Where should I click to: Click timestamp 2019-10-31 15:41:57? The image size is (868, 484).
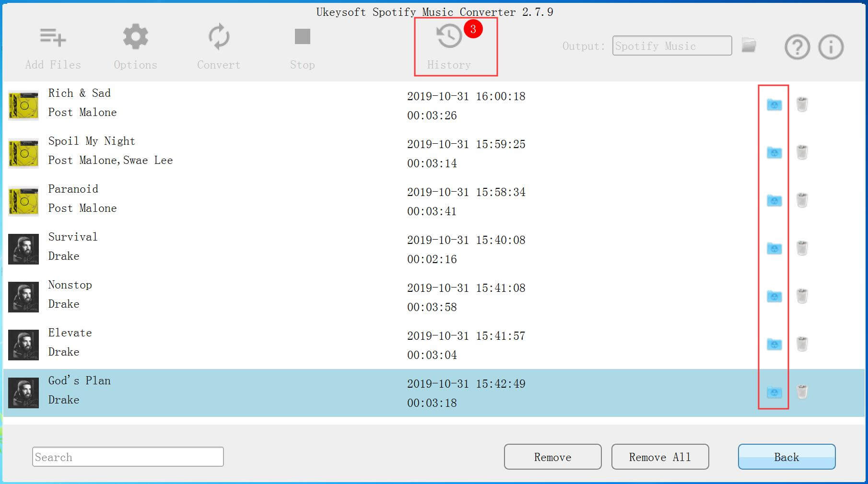[x=466, y=336]
